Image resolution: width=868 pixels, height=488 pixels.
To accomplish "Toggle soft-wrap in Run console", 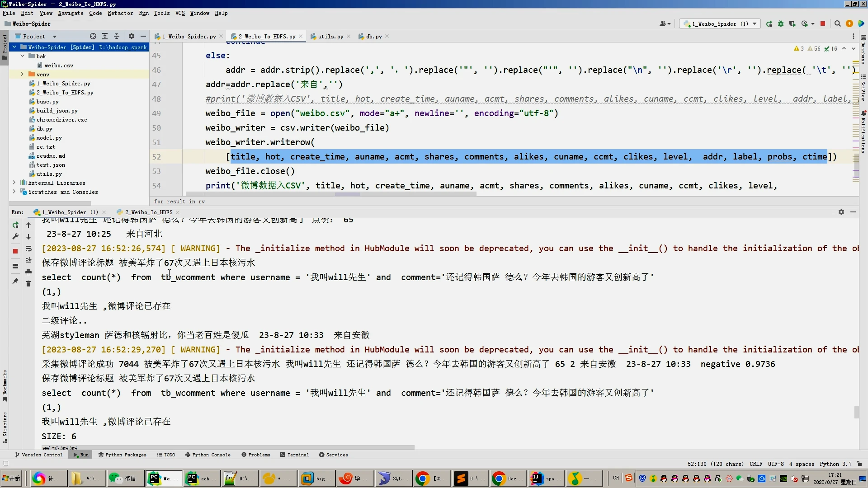I will (x=28, y=249).
